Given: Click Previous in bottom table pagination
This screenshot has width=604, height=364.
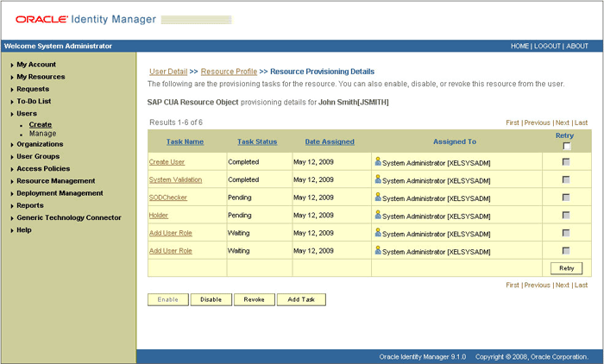Looking at the screenshot, I should coord(537,285).
